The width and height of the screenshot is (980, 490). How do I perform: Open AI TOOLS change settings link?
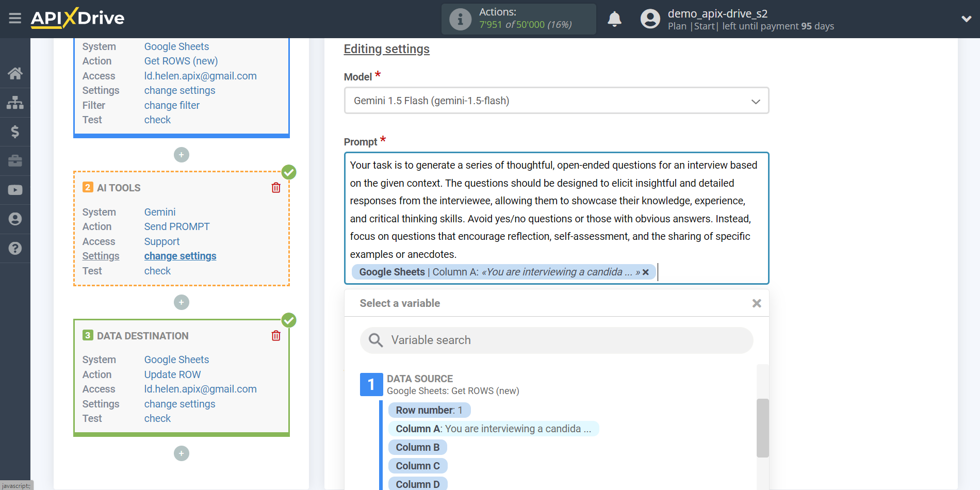[x=180, y=256]
